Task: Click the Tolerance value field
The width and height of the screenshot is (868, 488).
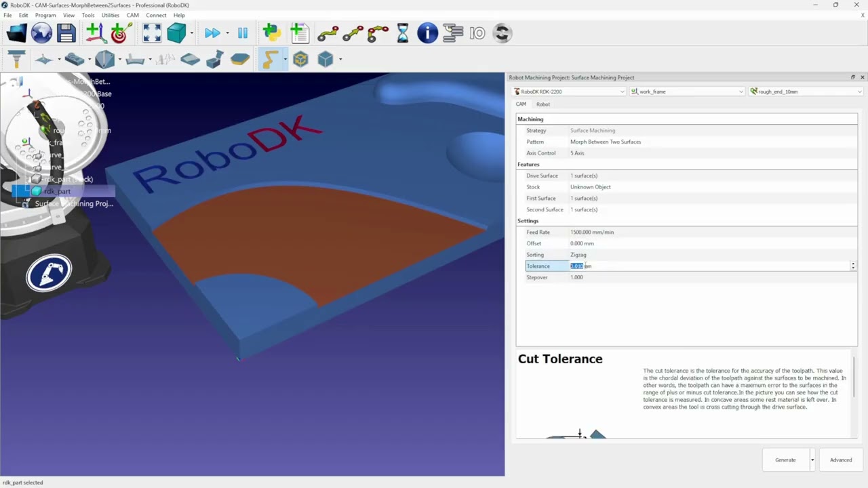Action: coord(709,266)
